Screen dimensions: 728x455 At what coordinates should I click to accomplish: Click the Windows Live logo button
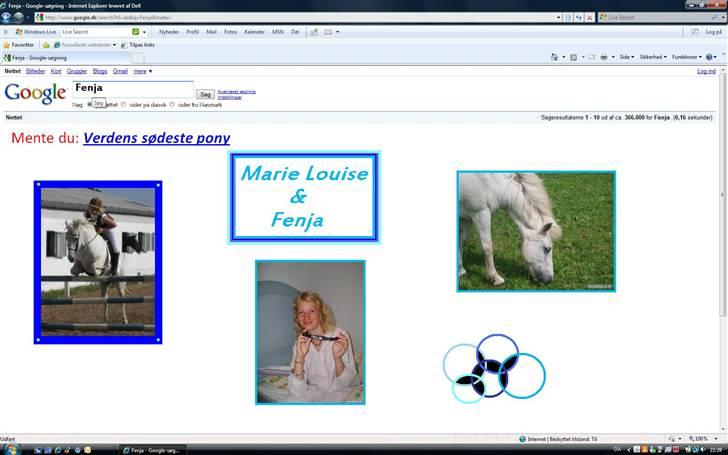click(36, 32)
